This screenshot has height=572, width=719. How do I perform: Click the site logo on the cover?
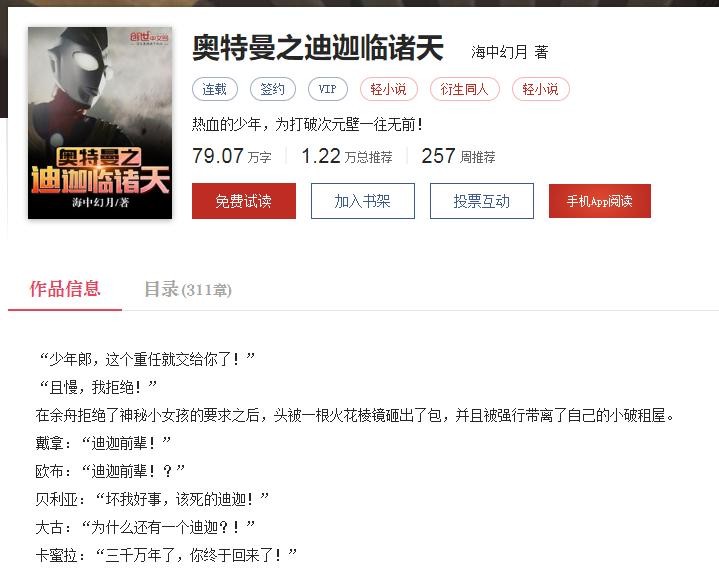coord(149,38)
